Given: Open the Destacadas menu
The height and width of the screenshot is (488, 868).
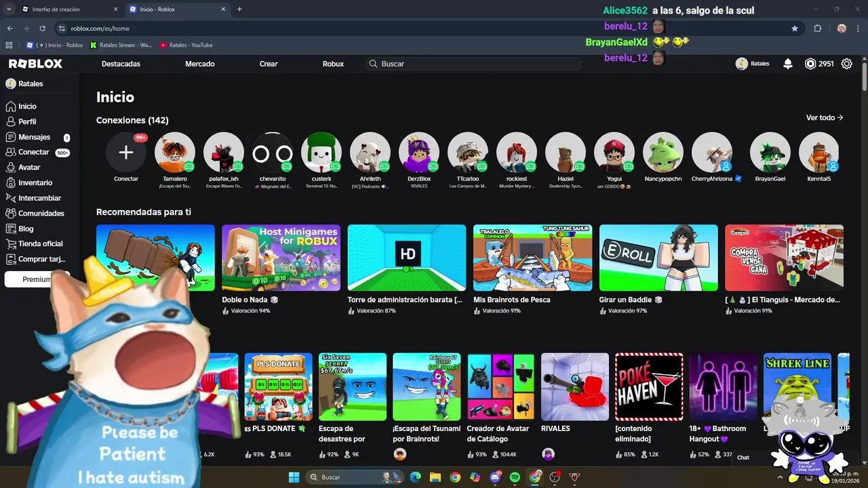Looking at the screenshot, I should click(121, 64).
